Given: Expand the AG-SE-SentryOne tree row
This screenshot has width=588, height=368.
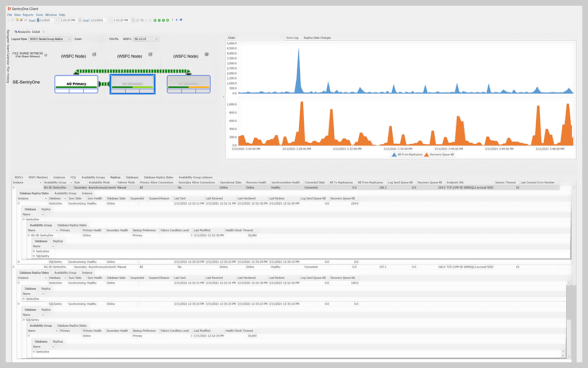Looking at the screenshot, I should (x=29, y=235).
